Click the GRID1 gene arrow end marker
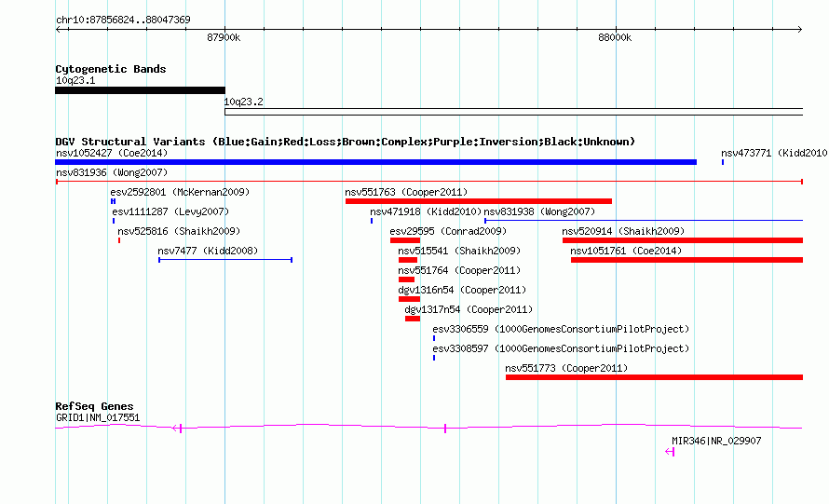The height and width of the screenshot is (504, 829). pyautogui.click(x=177, y=429)
